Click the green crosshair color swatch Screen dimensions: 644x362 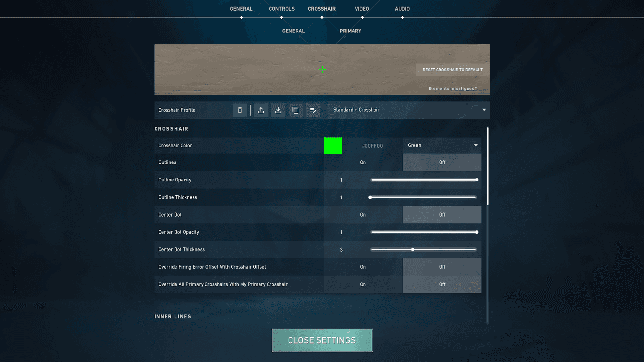tap(333, 146)
